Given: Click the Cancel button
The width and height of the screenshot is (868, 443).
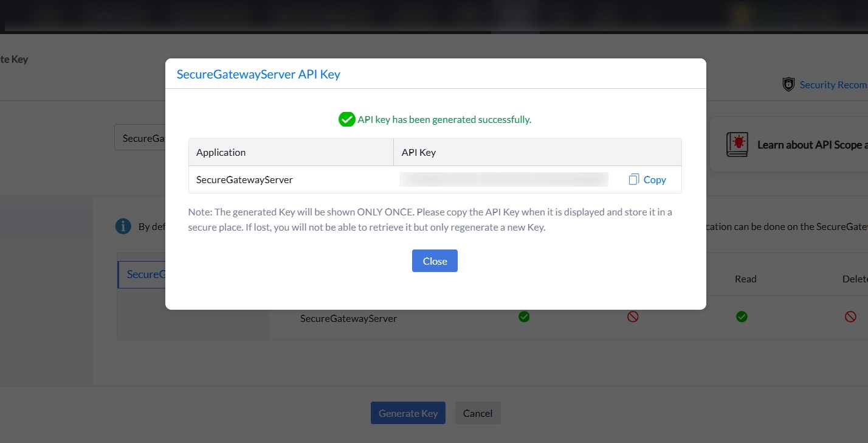Looking at the screenshot, I should click(x=478, y=413).
